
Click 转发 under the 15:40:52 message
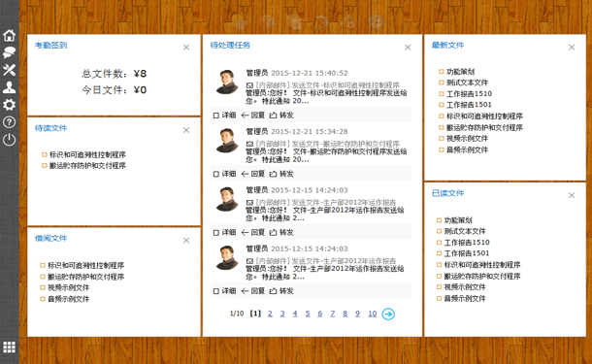pyautogui.click(x=281, y=116)
